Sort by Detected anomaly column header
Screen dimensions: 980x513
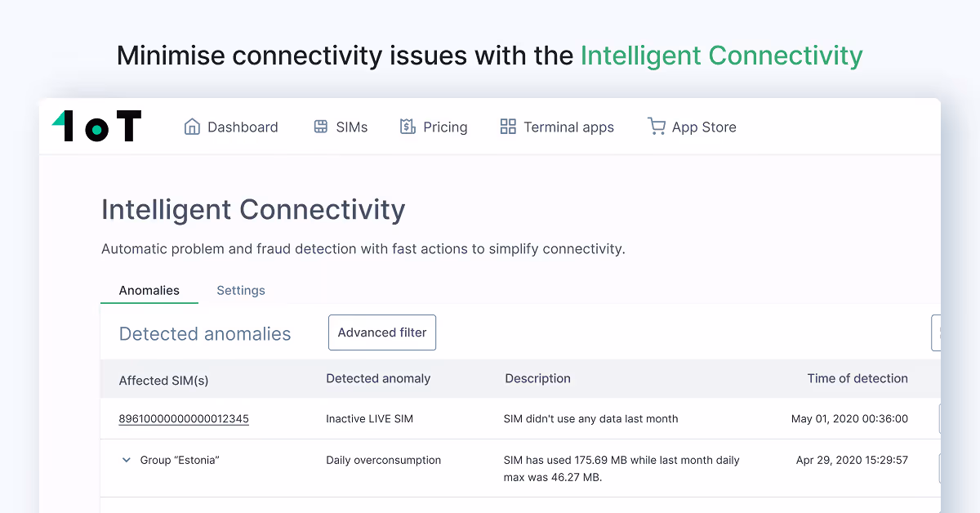pyautogui.click(x=378, y=378)
